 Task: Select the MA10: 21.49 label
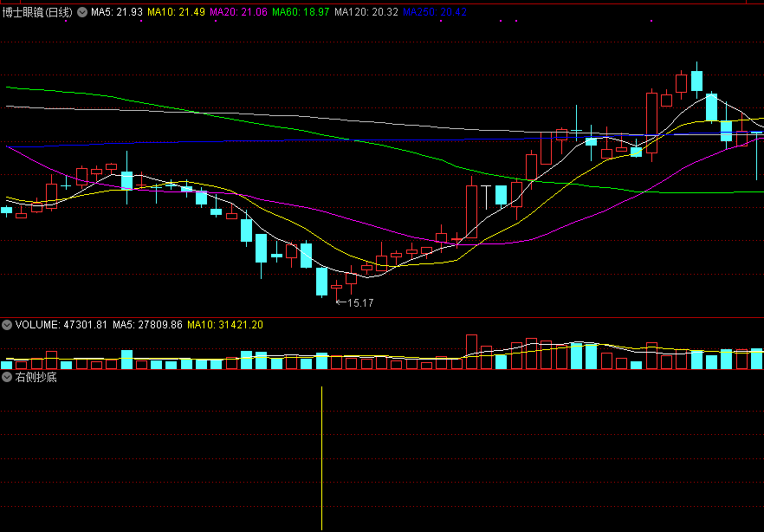click(177, 12)
